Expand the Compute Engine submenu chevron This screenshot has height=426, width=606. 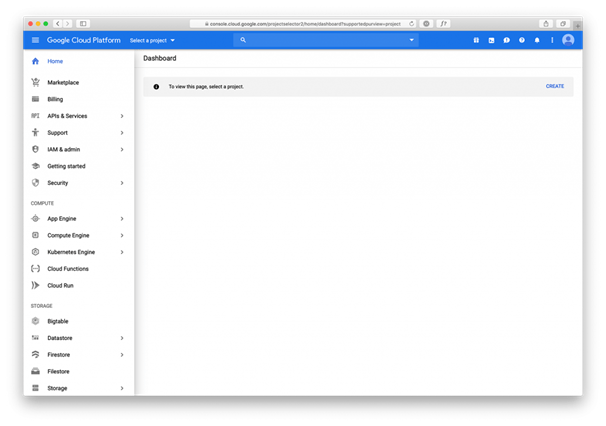122,235
